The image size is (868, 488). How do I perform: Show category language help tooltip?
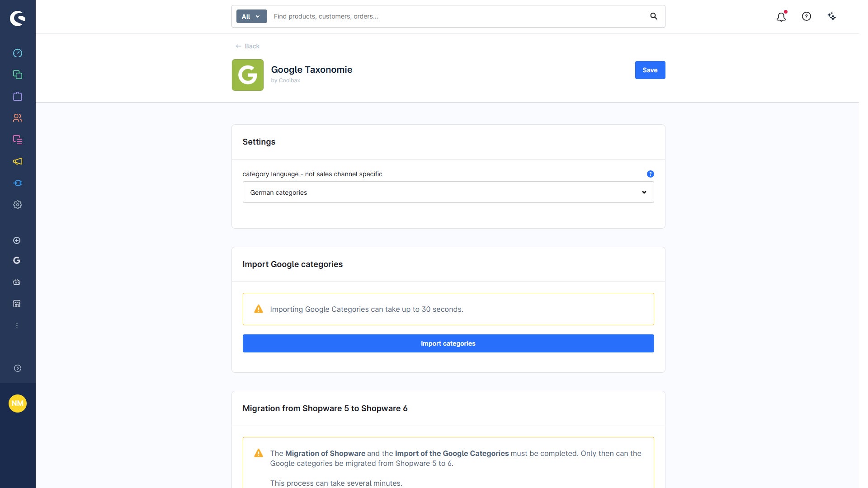coord(651,174)
